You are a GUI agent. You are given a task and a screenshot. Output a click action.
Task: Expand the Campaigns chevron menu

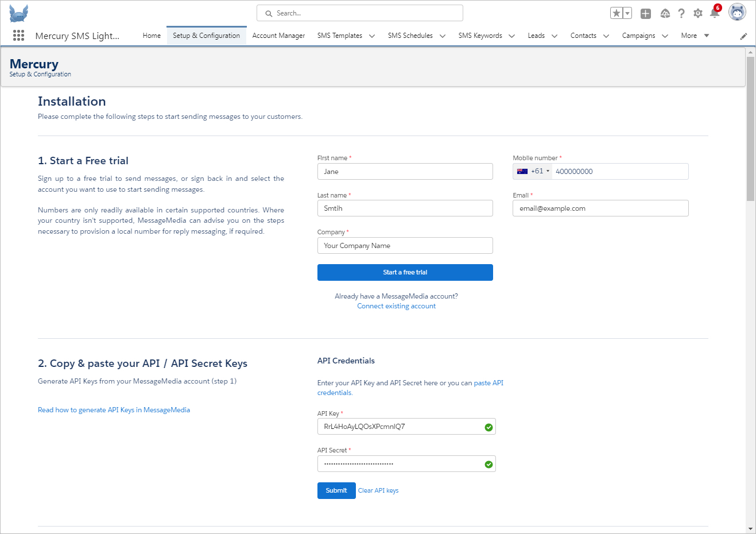tap(665, 36)
